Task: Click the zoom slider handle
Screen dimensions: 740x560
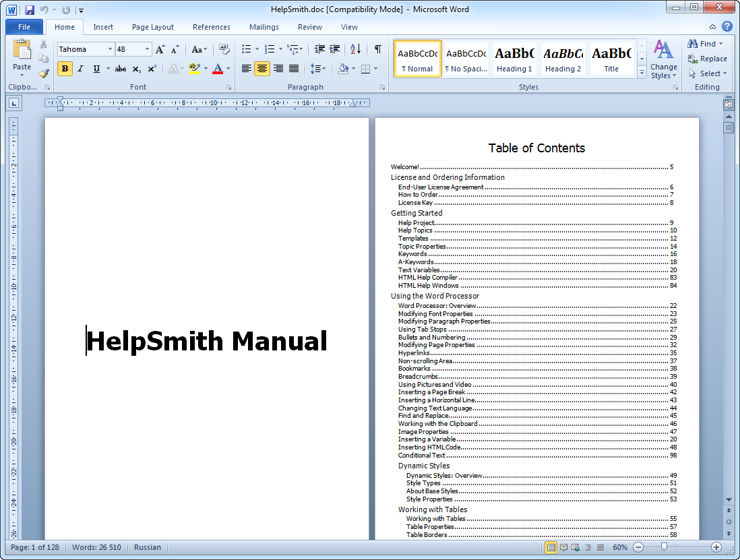Action: [664, 547]
